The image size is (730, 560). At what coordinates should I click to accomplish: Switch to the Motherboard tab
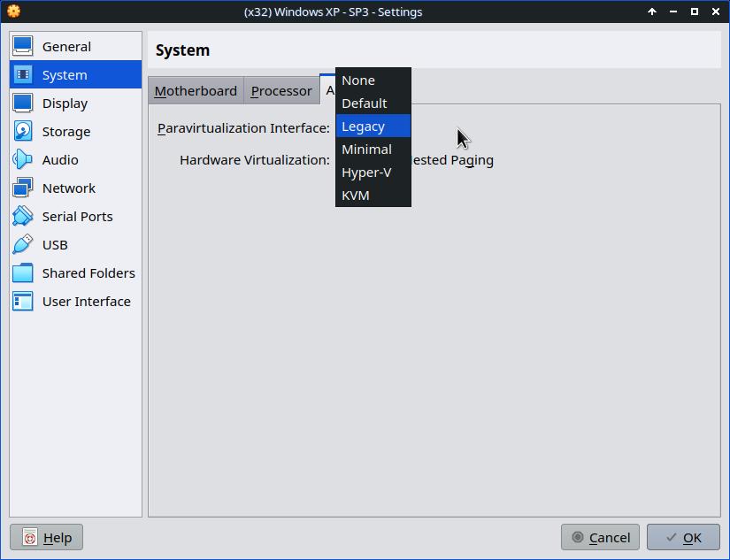click(x=196, y=91)
